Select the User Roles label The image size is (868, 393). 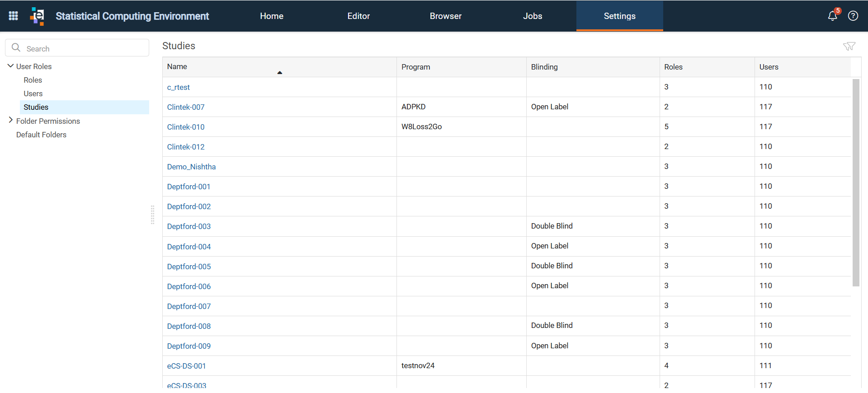click(34, 66)
